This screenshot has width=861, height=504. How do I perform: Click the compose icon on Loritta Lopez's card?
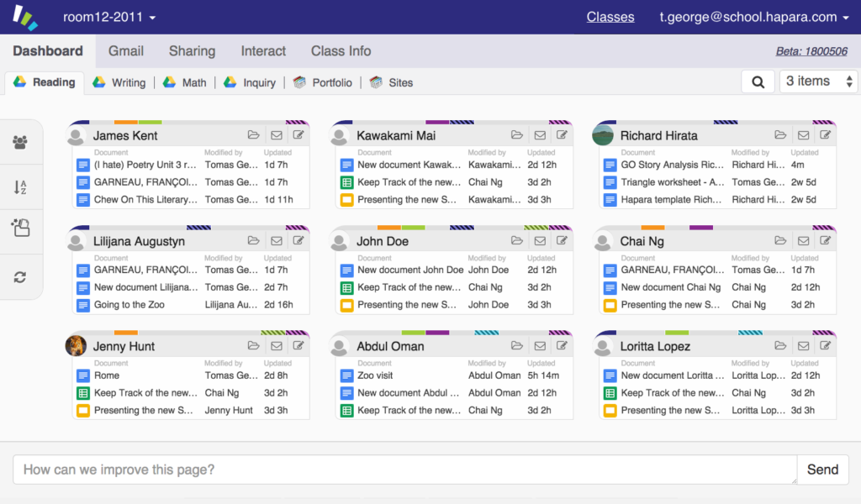point(825,345)
